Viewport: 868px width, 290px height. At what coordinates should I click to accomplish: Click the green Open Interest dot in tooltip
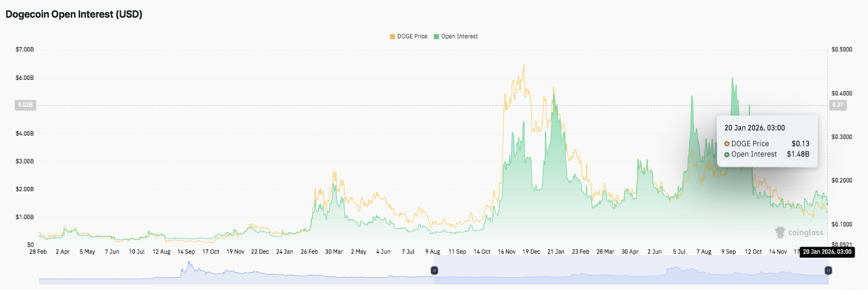tap(727, 154)
